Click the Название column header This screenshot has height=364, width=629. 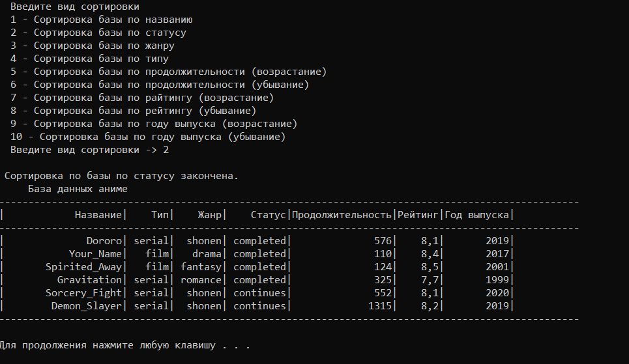(98, 215)
